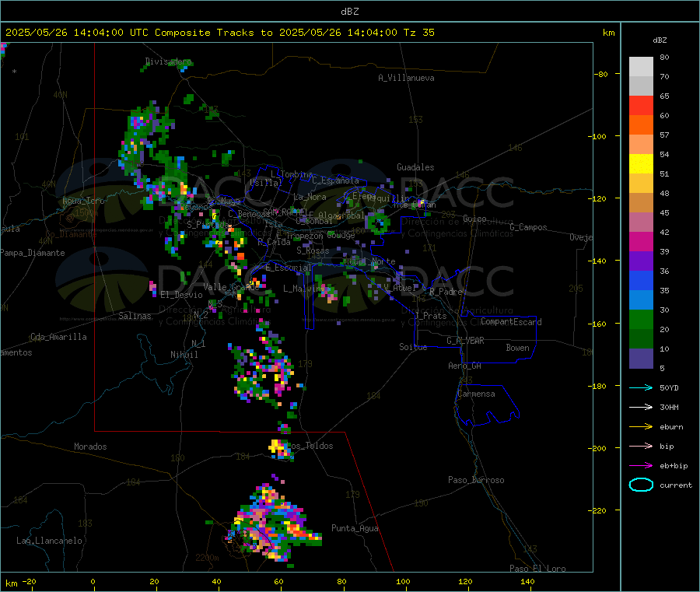Image resolution: width=700 pixels, height=592 pixels.
Task: Click the 'Lag.Llancanelo' map label
Action: [49, 541]
